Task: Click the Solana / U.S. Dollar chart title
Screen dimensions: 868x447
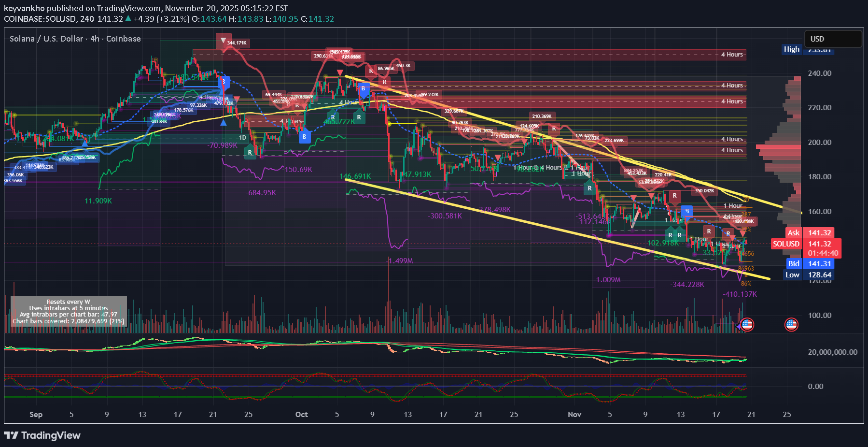Action: tap(75, 39)
